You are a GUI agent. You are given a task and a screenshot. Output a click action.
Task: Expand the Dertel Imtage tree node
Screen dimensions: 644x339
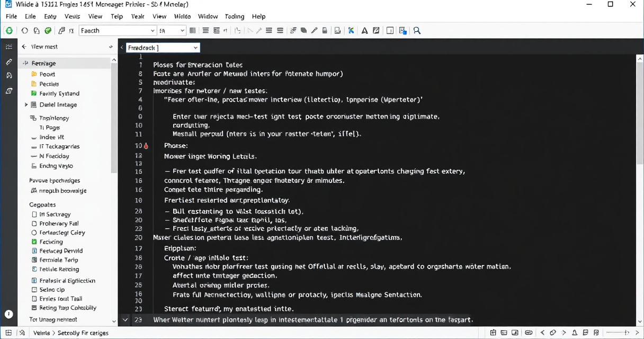(26, 105)
